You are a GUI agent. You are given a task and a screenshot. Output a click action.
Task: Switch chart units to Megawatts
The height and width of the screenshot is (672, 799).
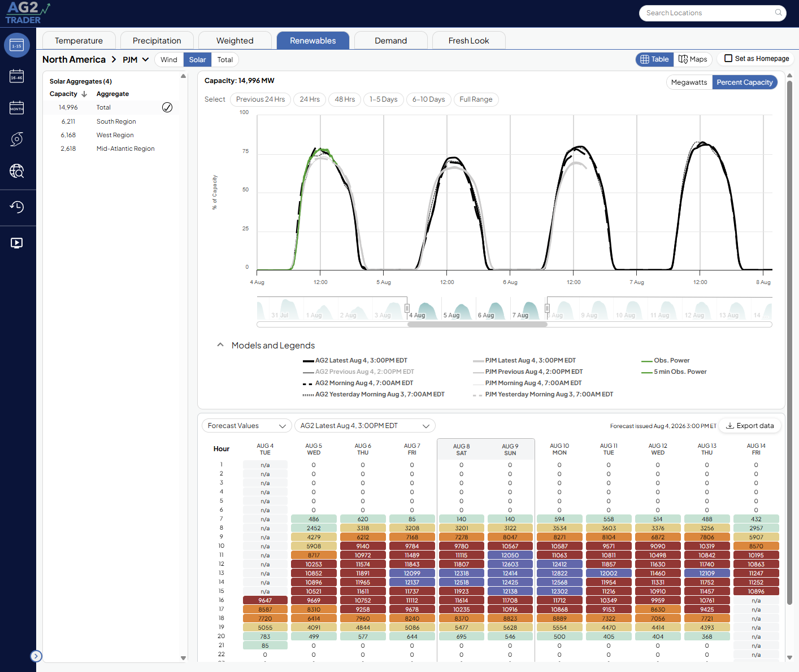pos(689,82)
